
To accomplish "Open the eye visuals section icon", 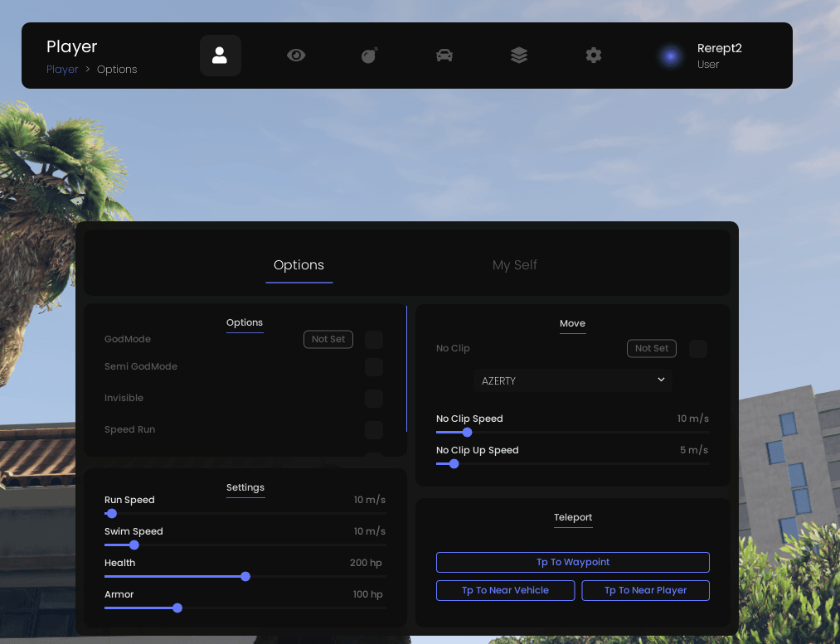I will pyautogui.click(x=296, y=56).
